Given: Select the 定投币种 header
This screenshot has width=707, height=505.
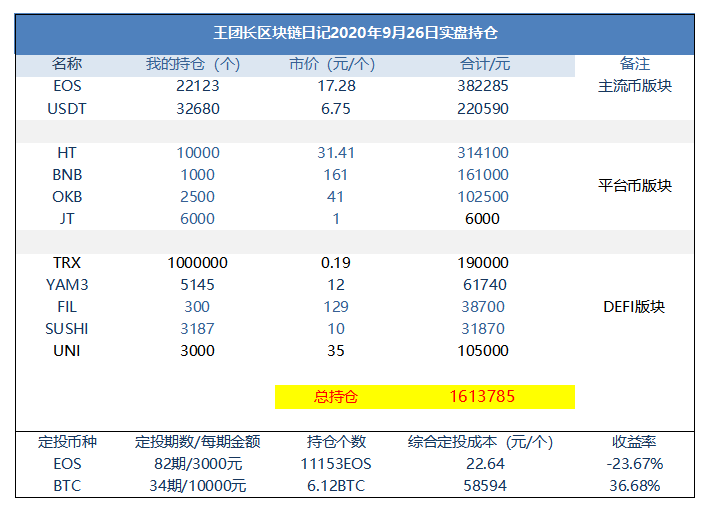Looking at the screenshot, I should [67, 442].
